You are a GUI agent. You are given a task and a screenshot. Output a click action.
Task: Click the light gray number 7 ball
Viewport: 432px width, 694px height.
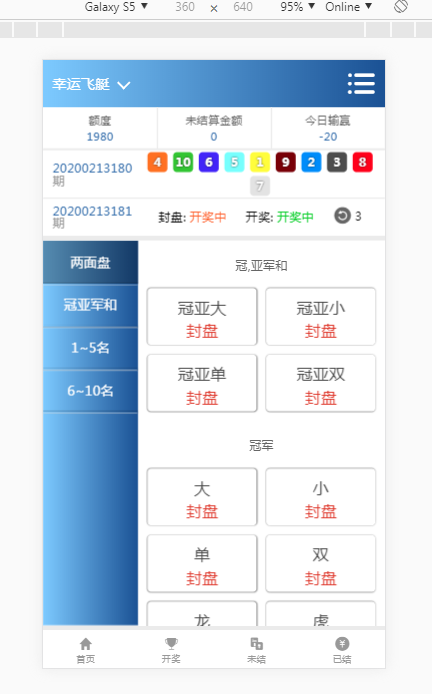(x=260, y=186)
